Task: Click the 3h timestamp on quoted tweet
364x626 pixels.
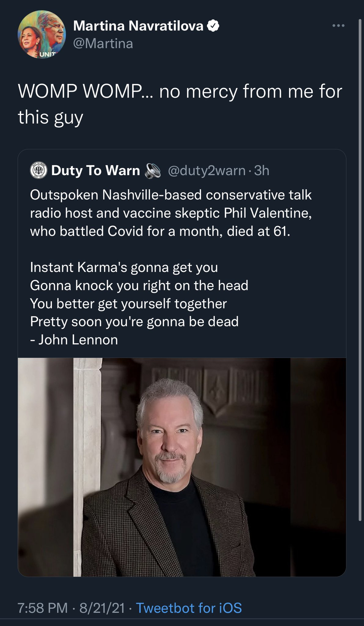Action: click(262, 171)
